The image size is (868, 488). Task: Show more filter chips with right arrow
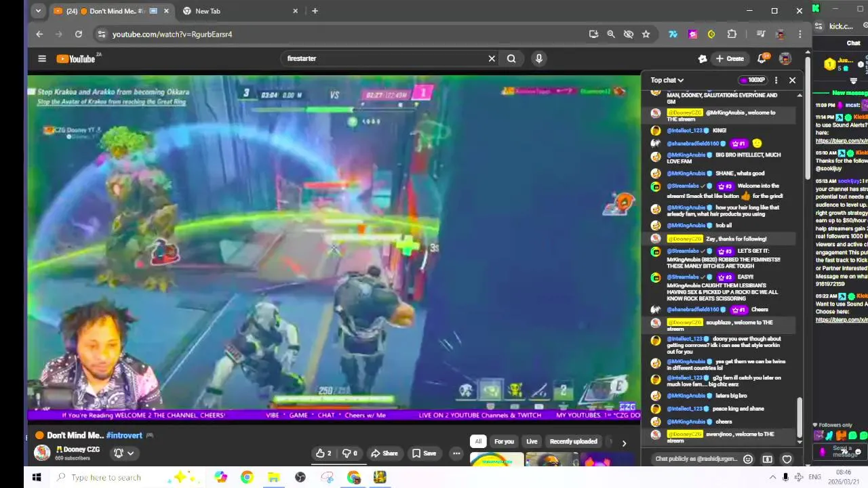click(x=624, y=443)
